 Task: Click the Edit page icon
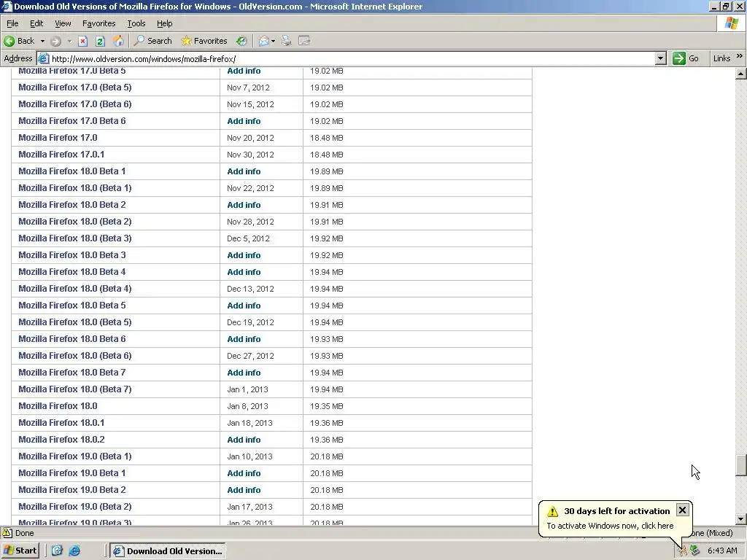point(304,41)
